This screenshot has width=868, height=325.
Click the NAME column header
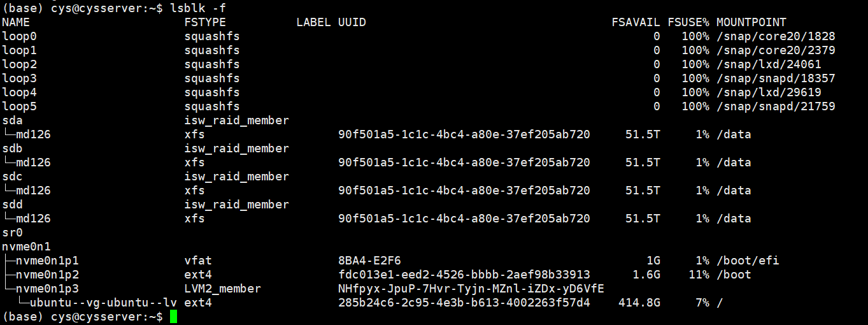[16, 22]
